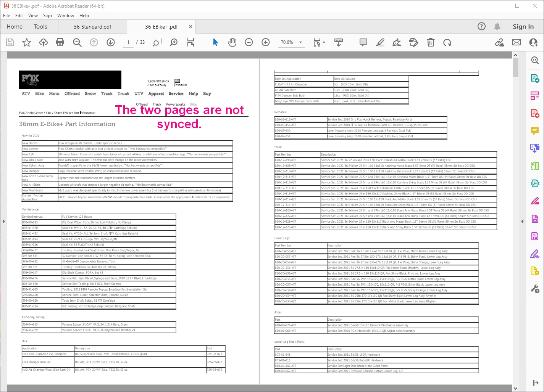Image resolution: width=544 pixels, height=392 pixels.
Task: Toggle the scrolling mode keyboard icon
Action: 338,42
